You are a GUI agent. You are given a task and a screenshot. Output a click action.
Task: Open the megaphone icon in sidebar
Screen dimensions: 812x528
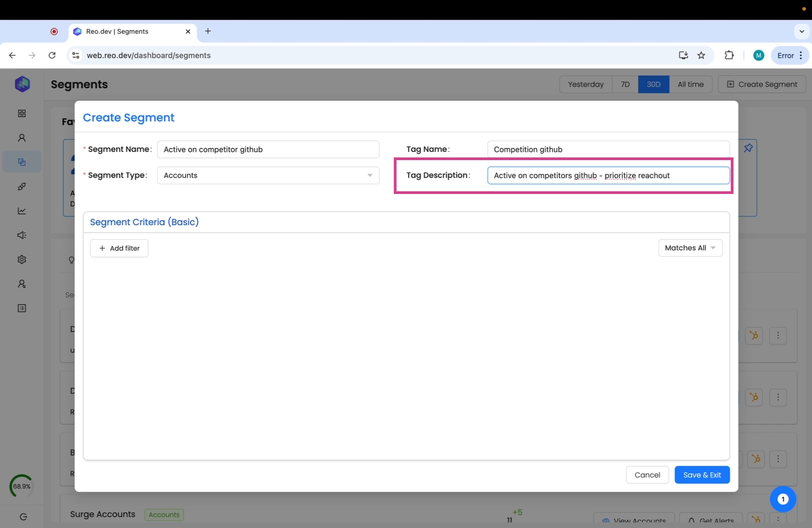pyautogui.click(x=22, y=236)
